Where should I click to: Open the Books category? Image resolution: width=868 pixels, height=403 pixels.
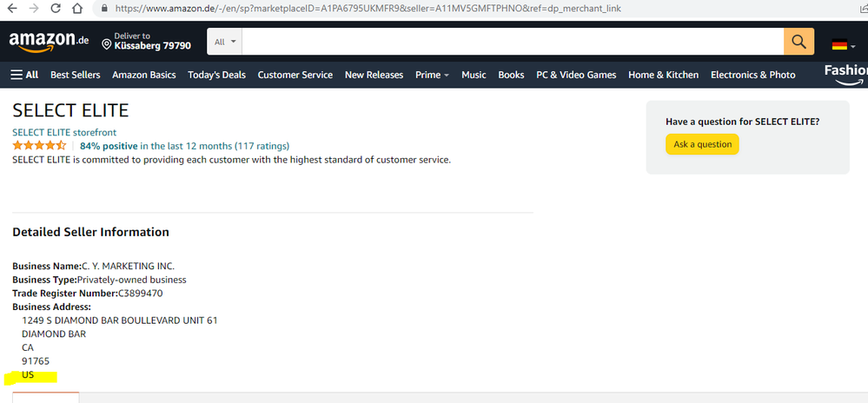coord(511,75)
